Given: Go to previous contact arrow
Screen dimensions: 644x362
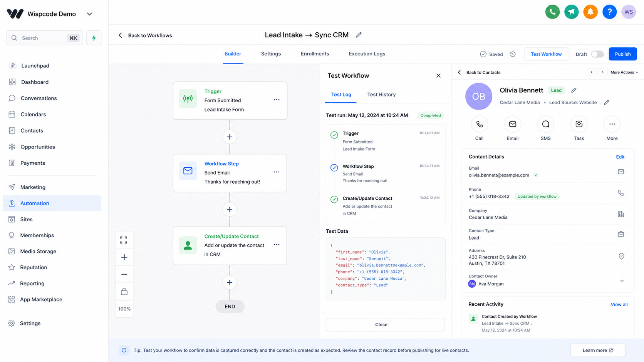Looking at the screenshot, I should click(592, 72).
